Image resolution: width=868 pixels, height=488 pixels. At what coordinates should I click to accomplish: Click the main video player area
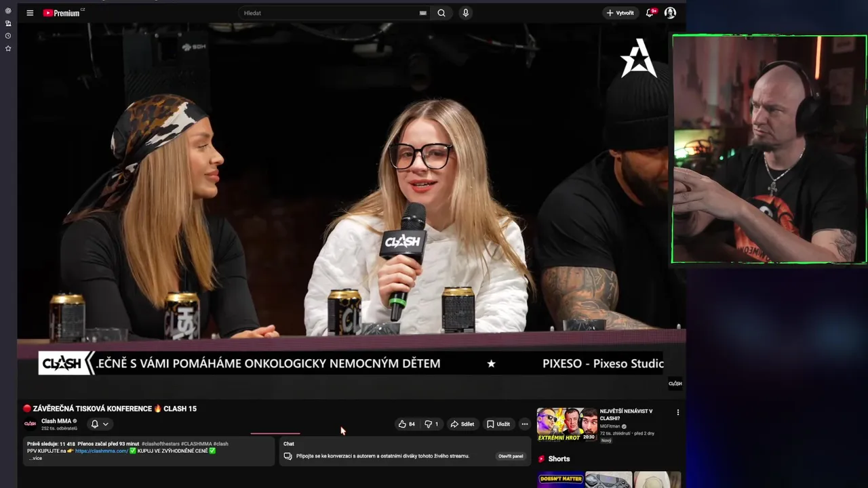click(x=351, y=210)
